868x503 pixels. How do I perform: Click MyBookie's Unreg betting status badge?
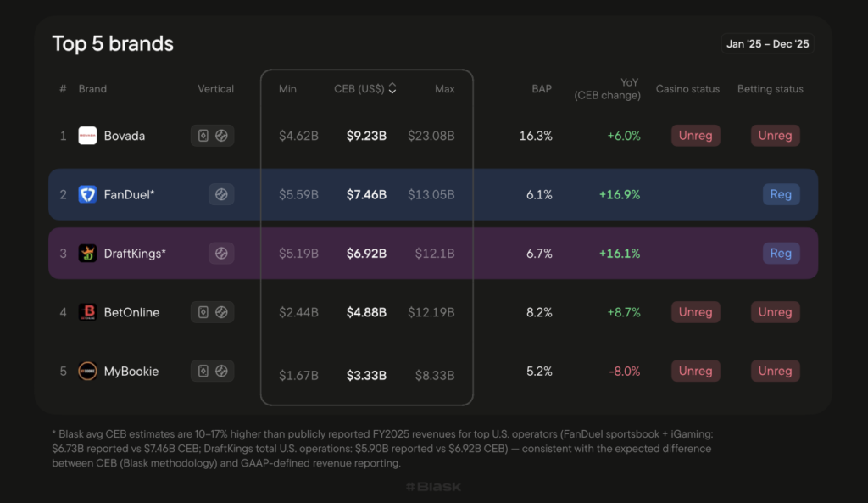coord(775,371)
